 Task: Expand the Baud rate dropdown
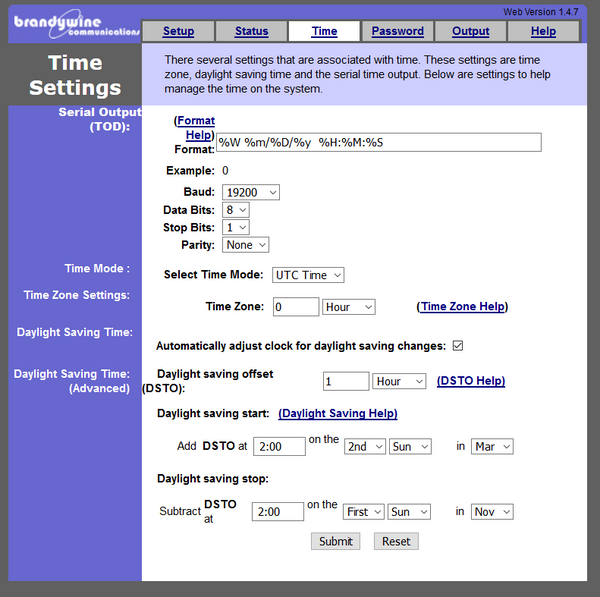251,192
